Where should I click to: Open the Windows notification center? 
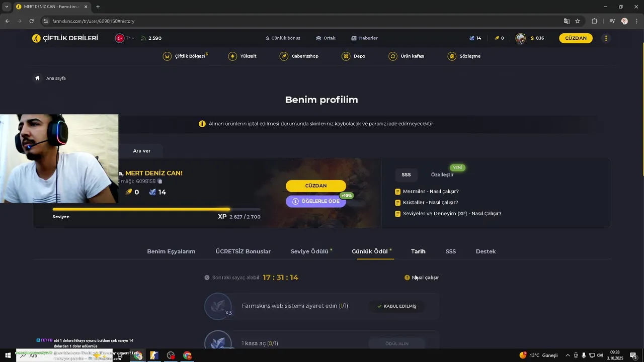point(634,355)
